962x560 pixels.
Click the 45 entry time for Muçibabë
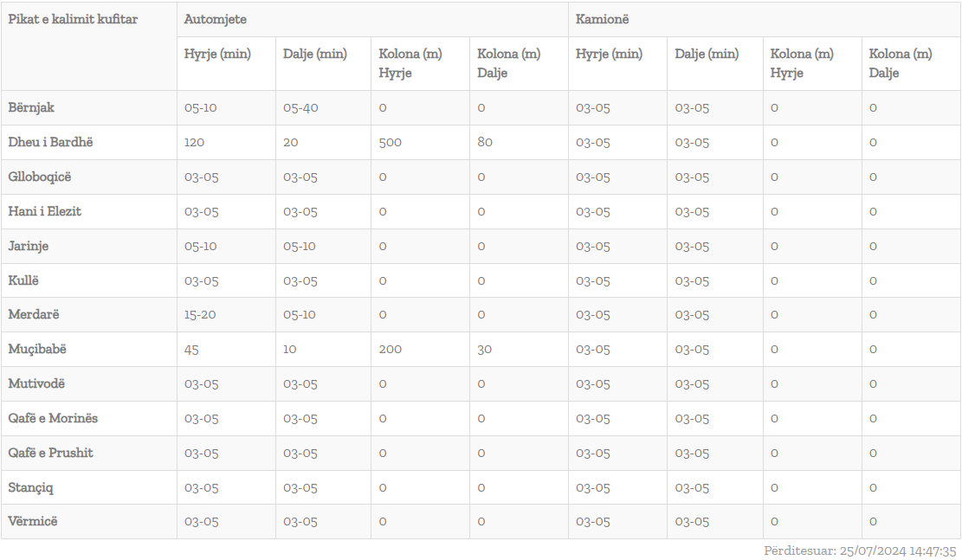(x=191, y=350)
